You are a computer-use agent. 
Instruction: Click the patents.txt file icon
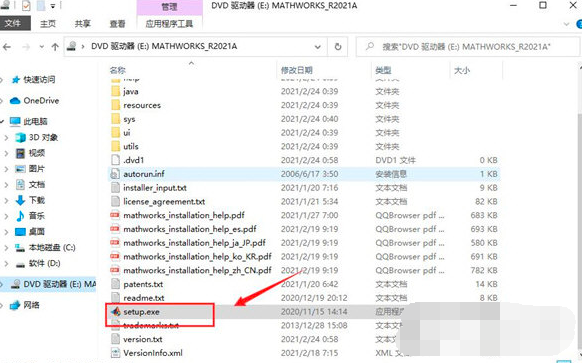(116, 284)
